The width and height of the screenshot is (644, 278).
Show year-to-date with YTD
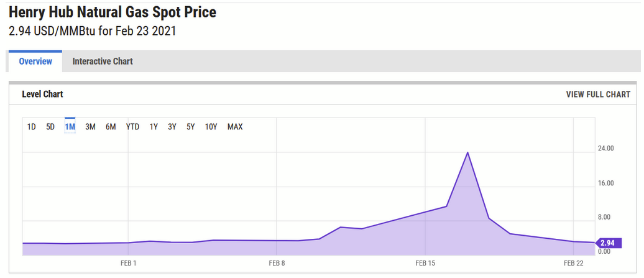pyautogui.click(x=132, y=127)
